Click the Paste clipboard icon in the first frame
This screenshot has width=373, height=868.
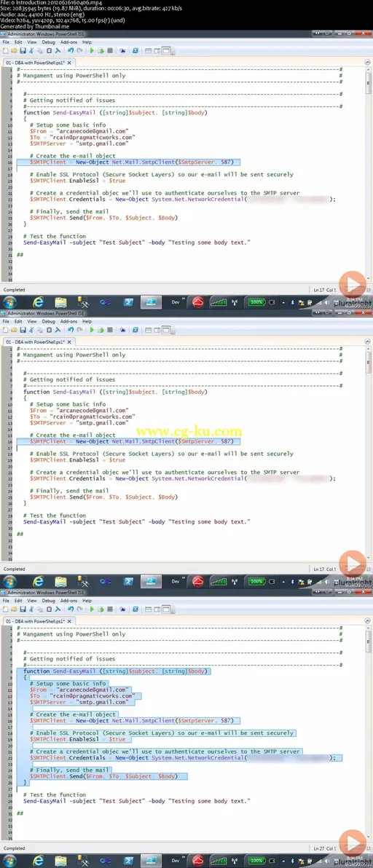49,50
